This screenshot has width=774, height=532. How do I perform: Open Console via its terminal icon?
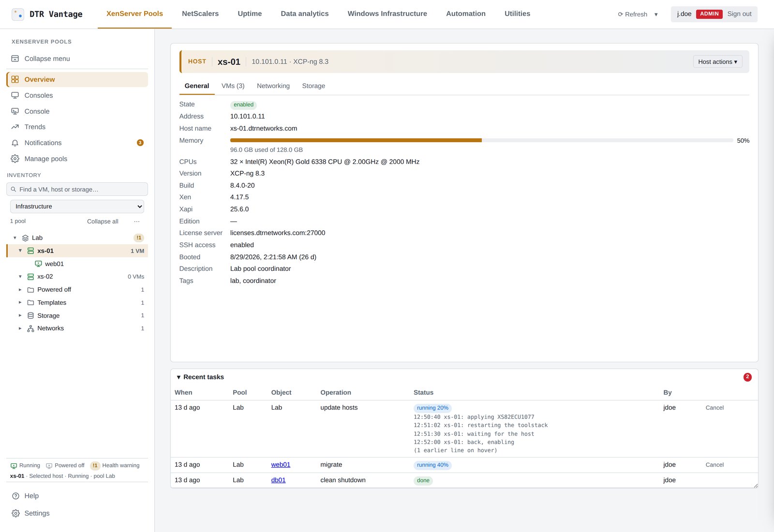(x=15, y=111)
